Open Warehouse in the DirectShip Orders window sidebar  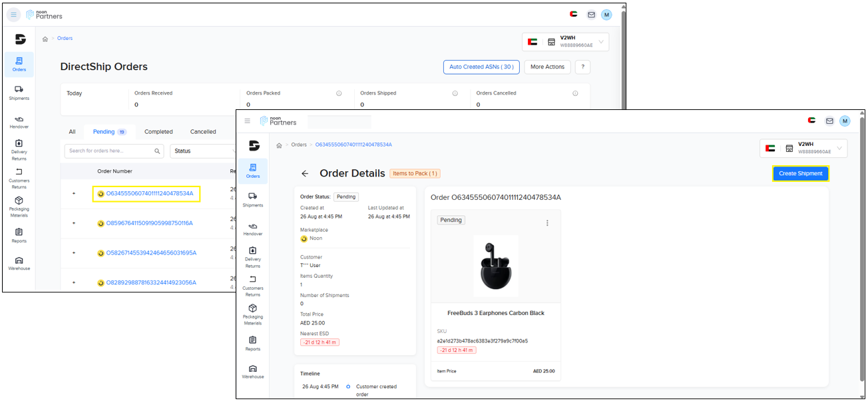pyautogui.click(x=19, y=264)
